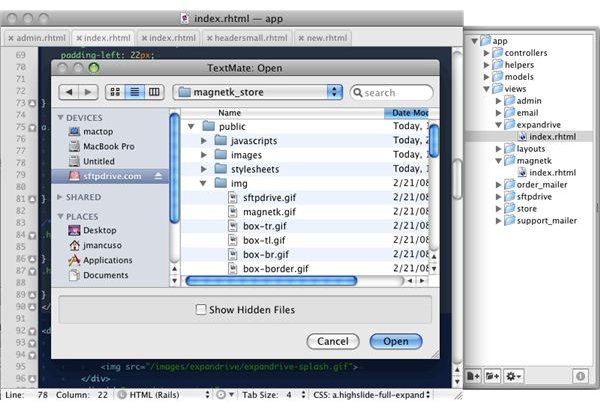Sort the file list by Date Modified column

tap(406, 113)
